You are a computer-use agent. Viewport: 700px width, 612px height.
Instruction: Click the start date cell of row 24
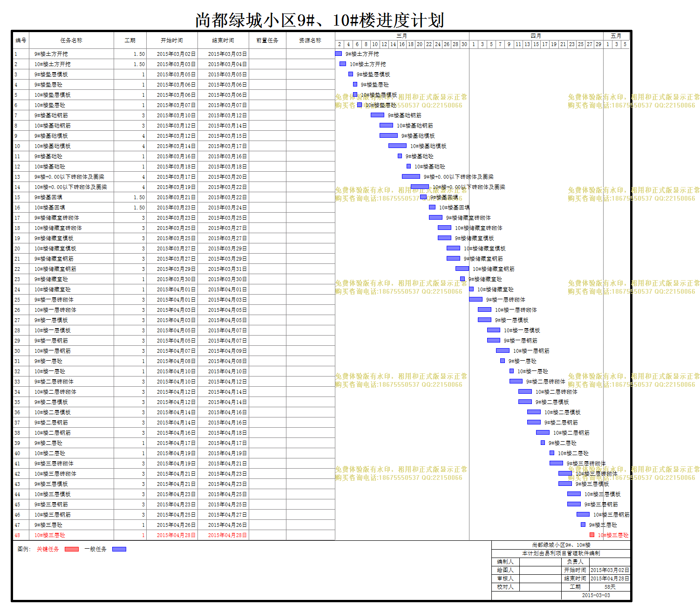click(172, 289)
